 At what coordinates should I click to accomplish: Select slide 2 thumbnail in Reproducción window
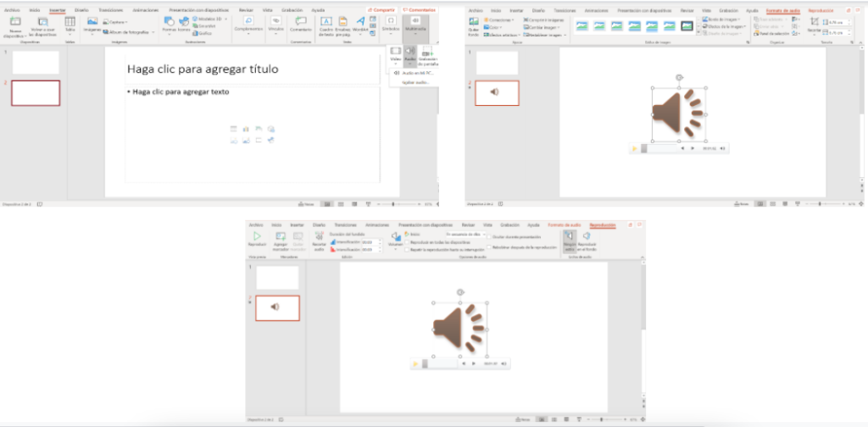tap(277, 308)
